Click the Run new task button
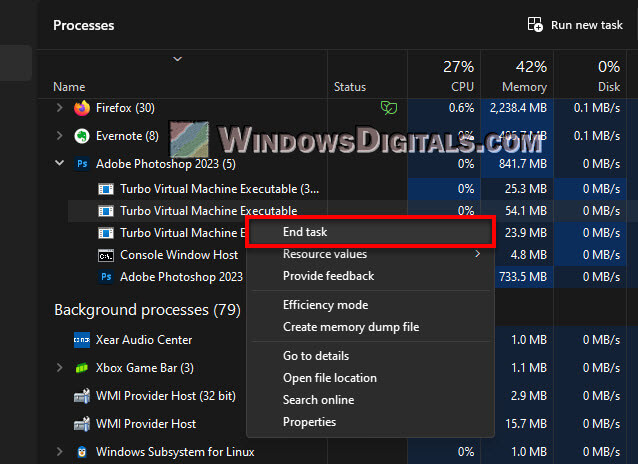 pos(575,25)
